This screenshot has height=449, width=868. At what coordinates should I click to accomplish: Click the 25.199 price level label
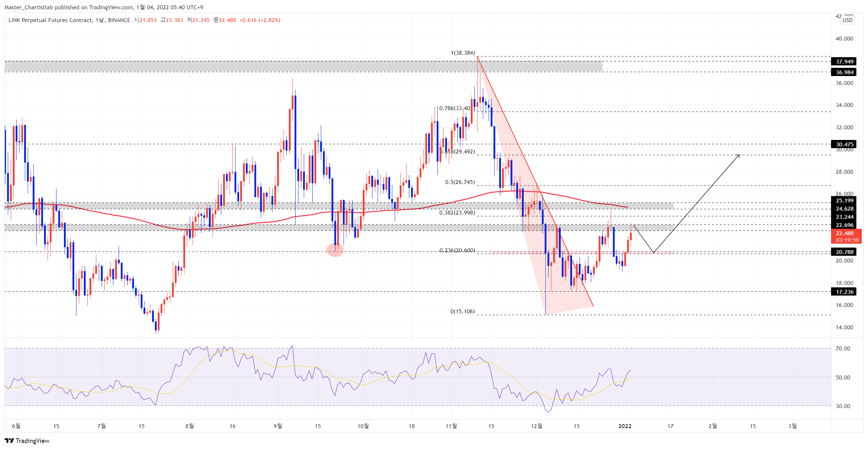[x=844, y=200]
